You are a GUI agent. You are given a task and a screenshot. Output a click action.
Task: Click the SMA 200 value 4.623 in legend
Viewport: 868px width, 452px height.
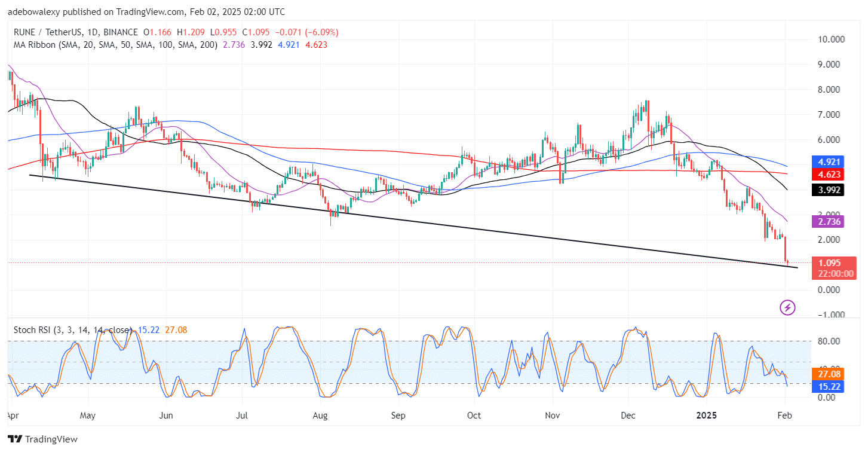pos(315,44)
